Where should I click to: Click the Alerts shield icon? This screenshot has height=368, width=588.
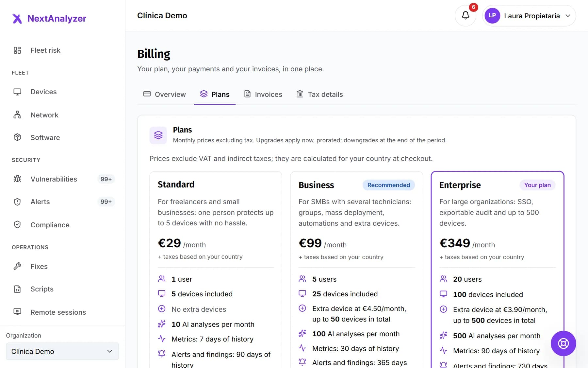coord(17,202)
